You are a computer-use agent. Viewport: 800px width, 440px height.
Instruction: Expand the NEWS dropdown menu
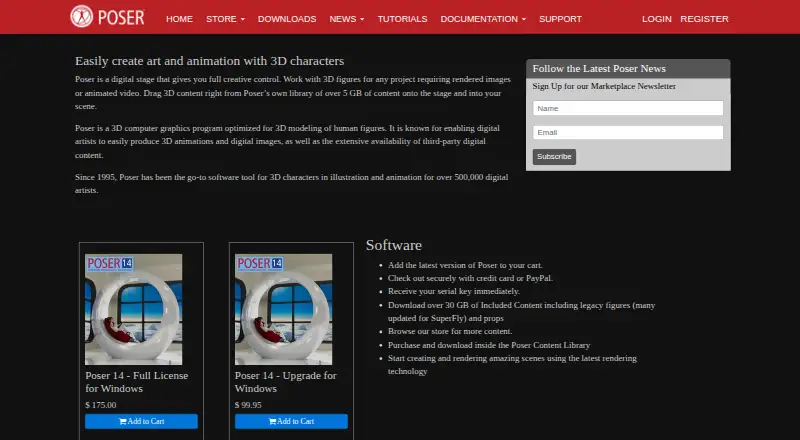click(346, 19)
